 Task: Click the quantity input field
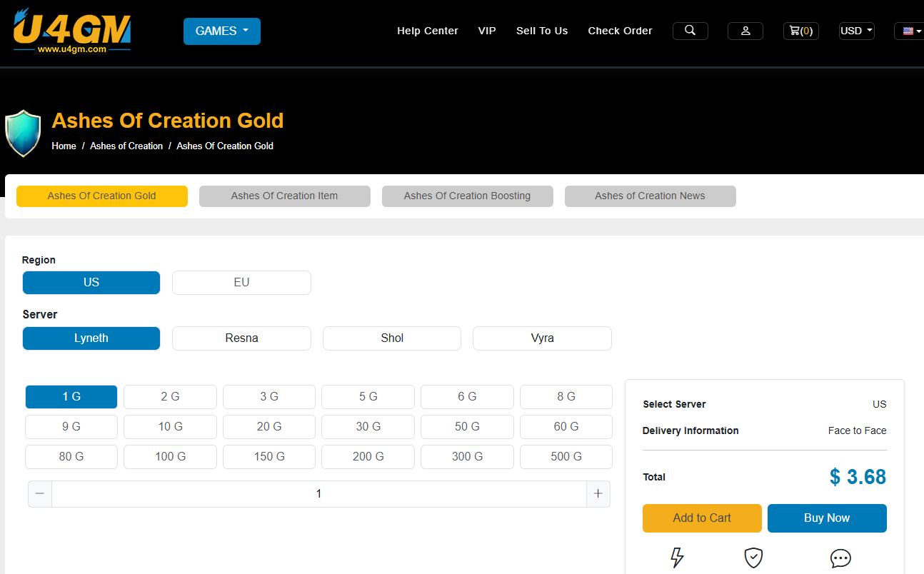[318, 494]
